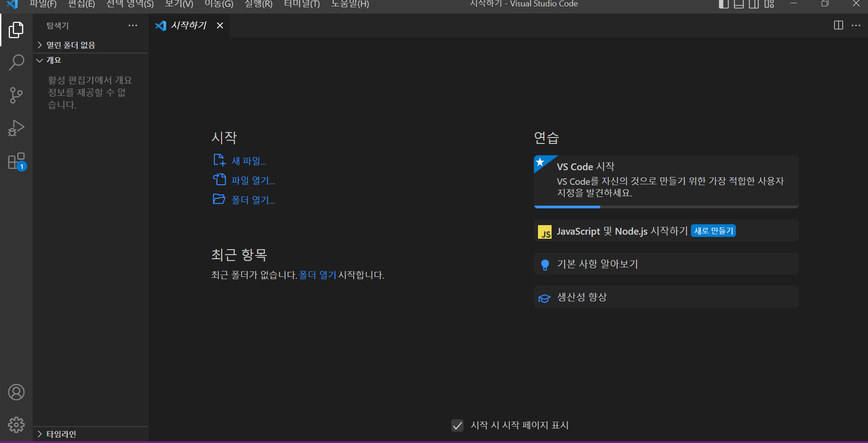Screen dimensions: 868x443
Task: Click the open file icon next to 파일 열기
Action: pos(219,180)
